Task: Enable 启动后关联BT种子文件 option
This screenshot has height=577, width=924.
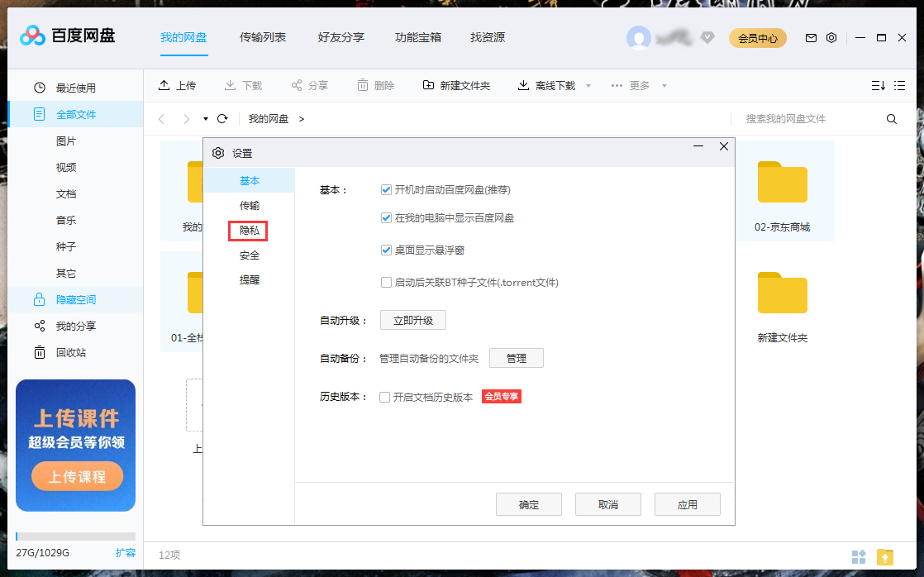Action: pyautogui.click(x=386, y=282)
